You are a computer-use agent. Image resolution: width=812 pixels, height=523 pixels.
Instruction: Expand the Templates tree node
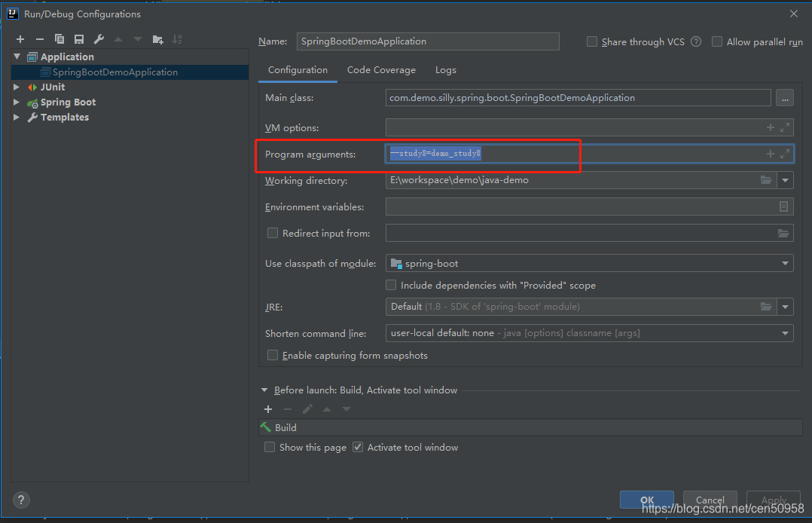(17, 117)
